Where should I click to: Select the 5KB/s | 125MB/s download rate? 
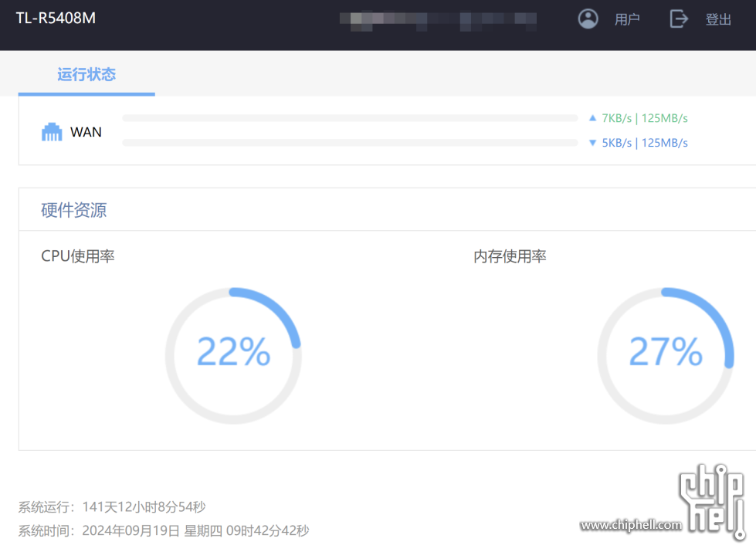pos(645,143)
